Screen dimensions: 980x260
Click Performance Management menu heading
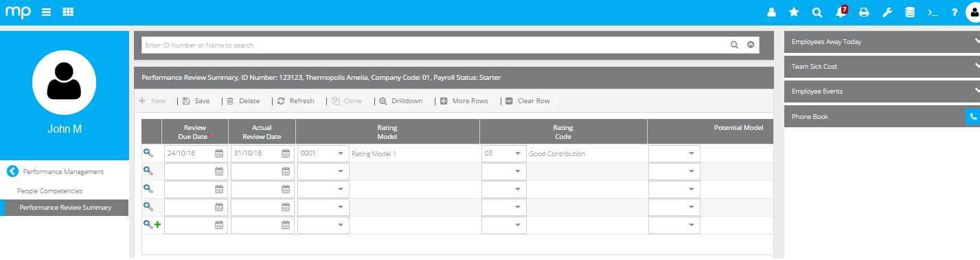63,172
